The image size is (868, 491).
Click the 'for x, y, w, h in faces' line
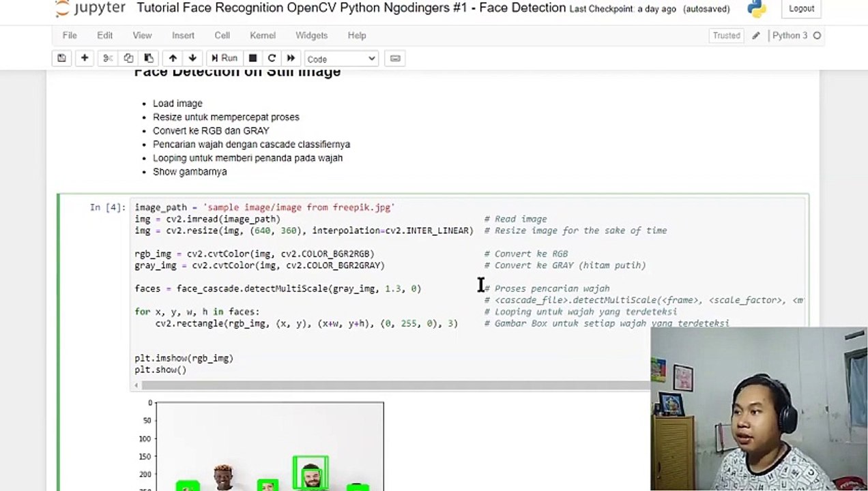point(197,312)
